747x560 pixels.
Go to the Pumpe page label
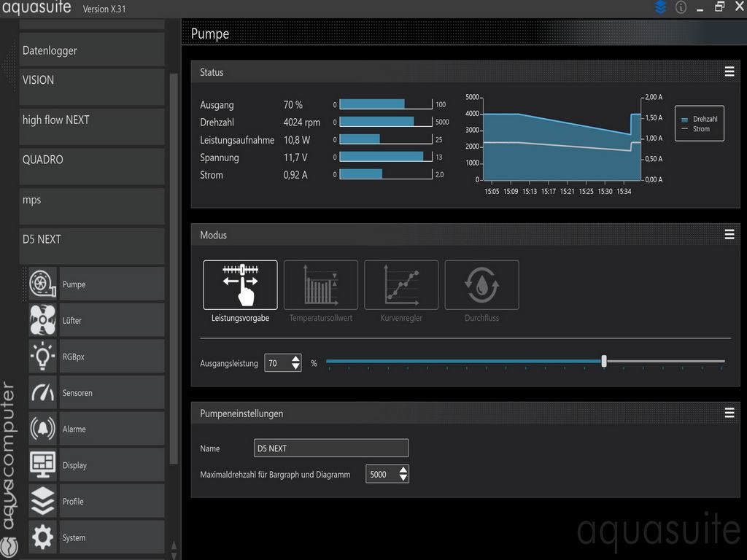tap(74, 284)
